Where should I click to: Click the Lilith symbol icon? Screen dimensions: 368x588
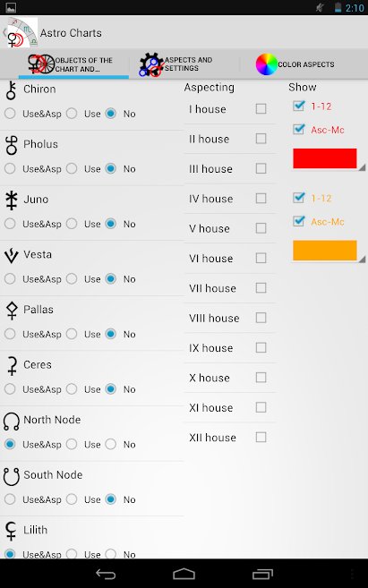12,531
